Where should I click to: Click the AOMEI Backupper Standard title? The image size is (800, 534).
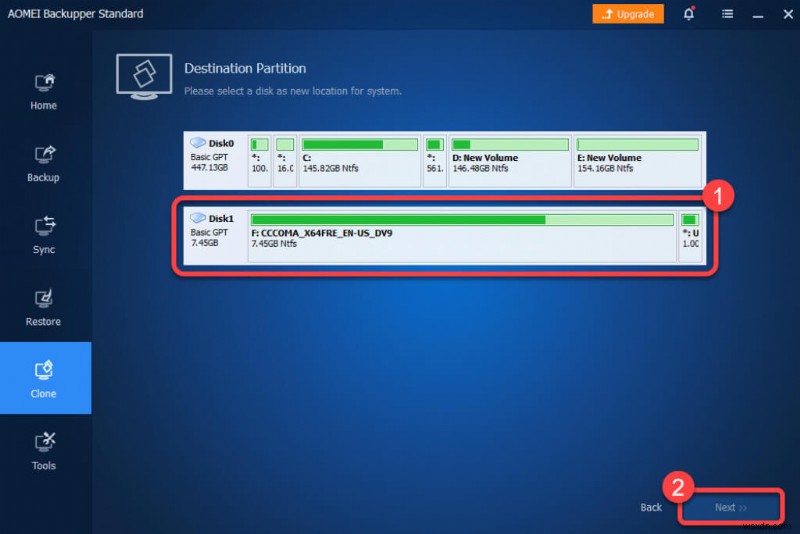[x=76, y=14]
